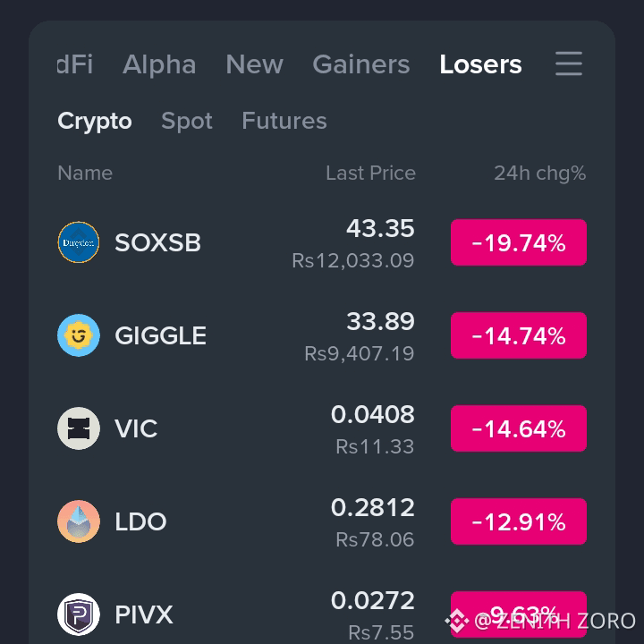Open GIGGLE coin name label
Image resolution: width=644 pixels, height=644 pixels.
click(161, 335)
